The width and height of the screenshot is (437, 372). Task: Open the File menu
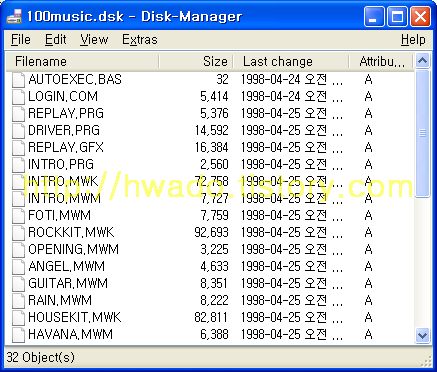click(x=21, y=40)
